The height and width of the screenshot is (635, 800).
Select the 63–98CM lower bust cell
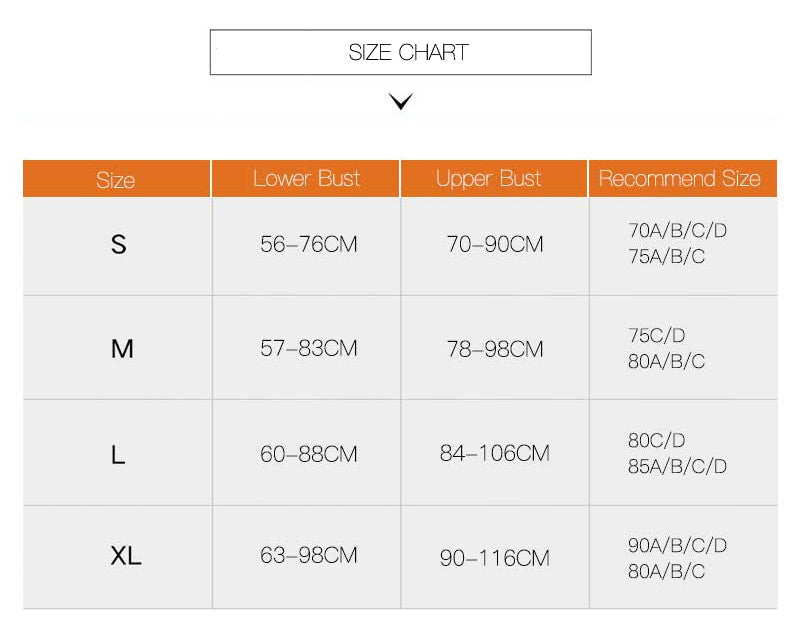click(308, 555)
